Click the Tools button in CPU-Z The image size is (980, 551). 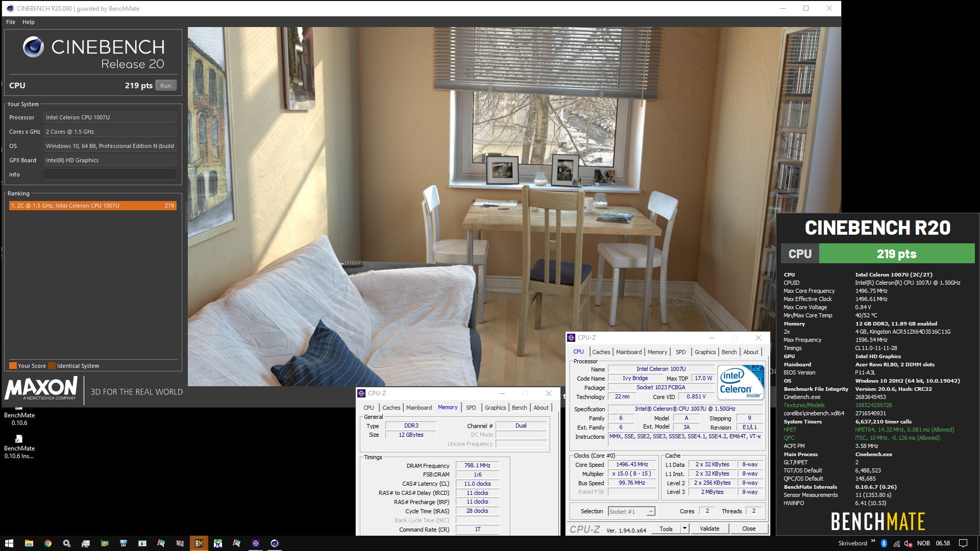point(666,529)
